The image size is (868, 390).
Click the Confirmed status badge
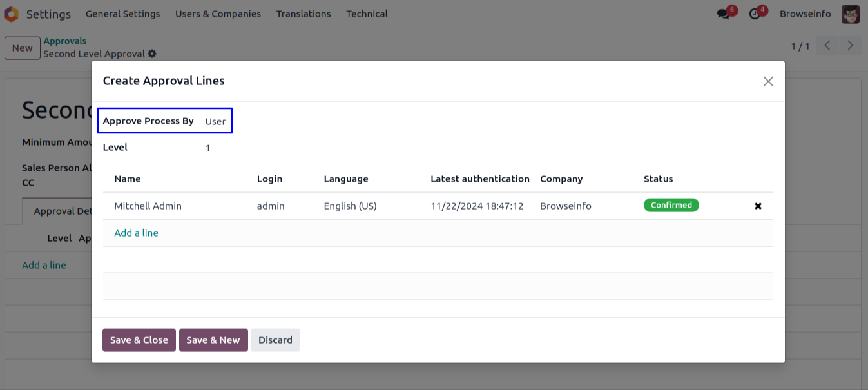[x=671, y=205]
